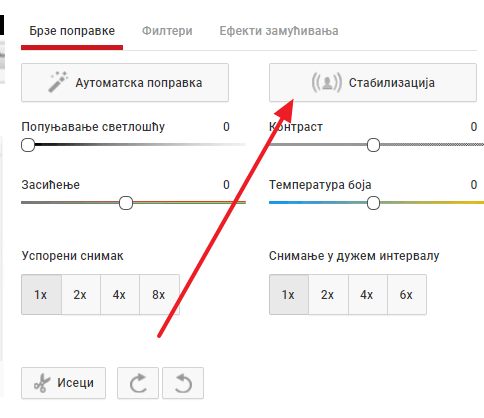Screen dimensions: 484x418
Task: Enable Стабилизација for the video
Action: 373,82
